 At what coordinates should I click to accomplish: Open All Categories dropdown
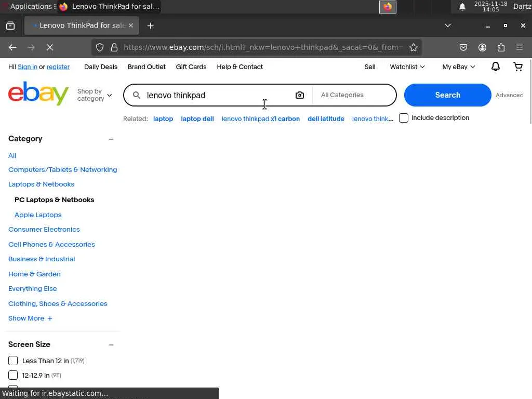[354, 95]
